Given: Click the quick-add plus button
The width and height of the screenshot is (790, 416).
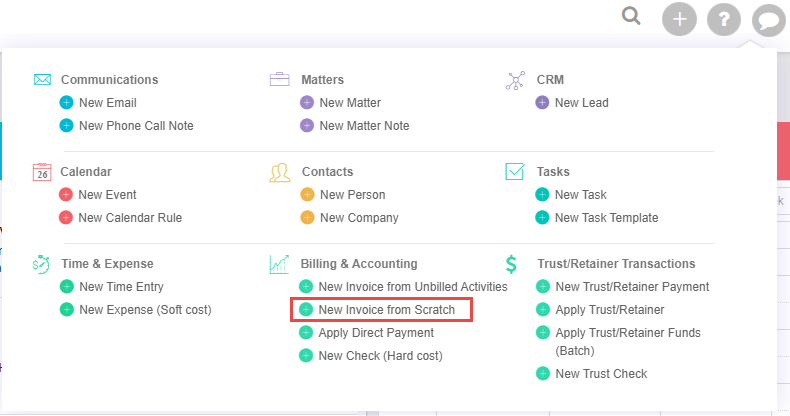Looking at the screenshot, I should coord(679,19).
